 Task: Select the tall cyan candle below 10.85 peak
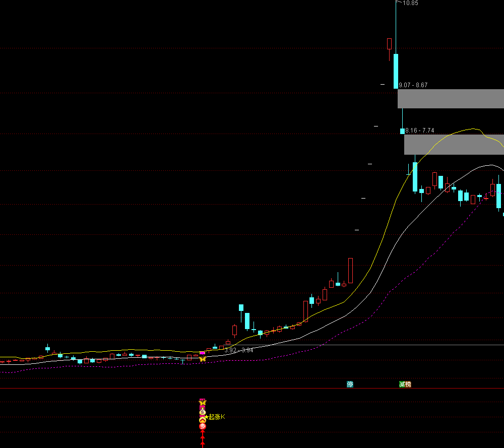click(396, 71)
